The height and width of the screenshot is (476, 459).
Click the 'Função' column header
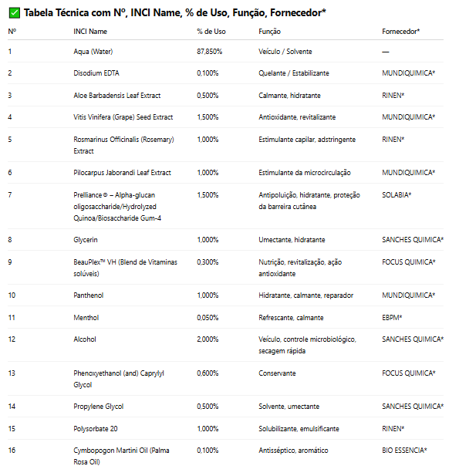coord(269,32)
